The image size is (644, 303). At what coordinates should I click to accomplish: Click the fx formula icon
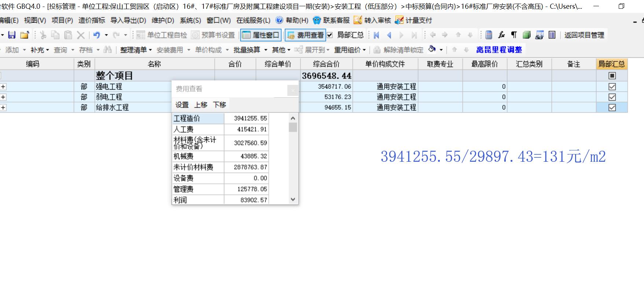pyautogui.click(x=501, y=35)
